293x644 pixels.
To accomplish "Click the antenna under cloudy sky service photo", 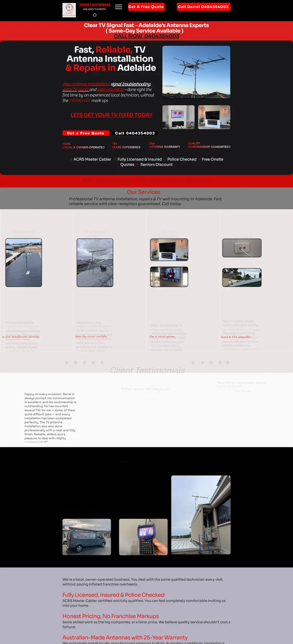I will 95,263.
